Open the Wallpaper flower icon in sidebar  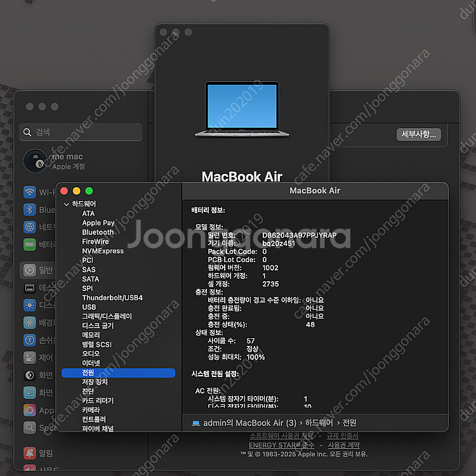[x=29, y=322]
